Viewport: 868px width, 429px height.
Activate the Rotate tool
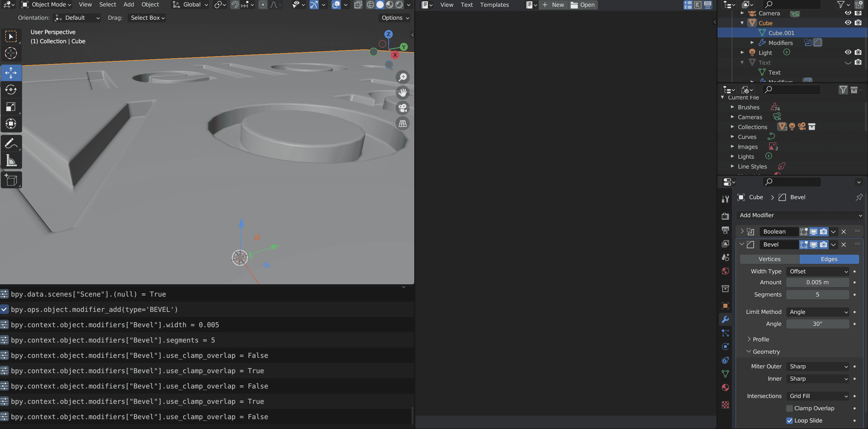tap(11, 90)
